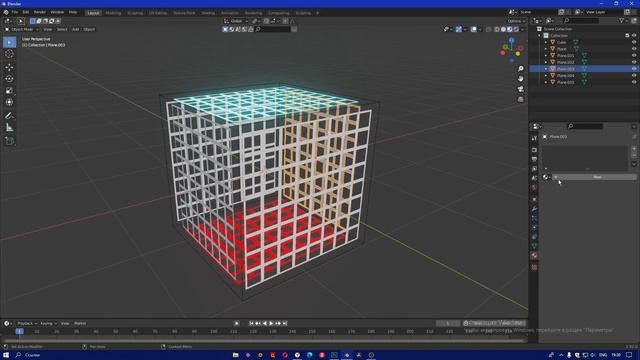
Task: Click the viewport pan hand icon
Action: (x=520, y=78)
